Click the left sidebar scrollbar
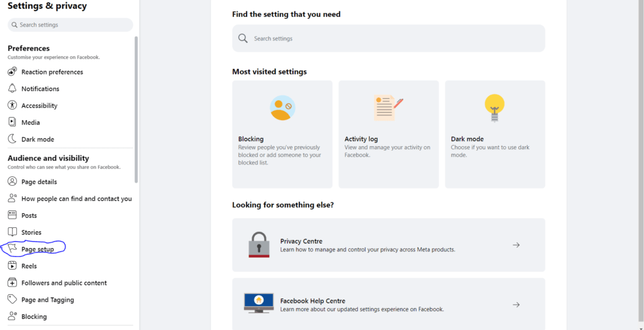 [136, 109]
